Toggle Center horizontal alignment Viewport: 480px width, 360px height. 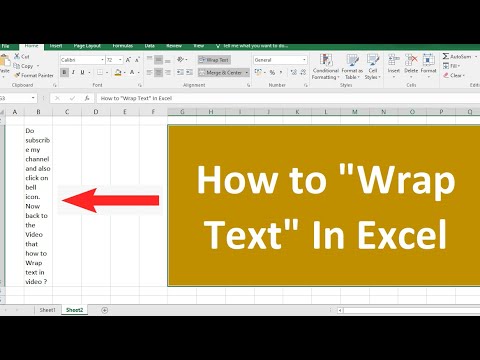click(x=159, y=72)
